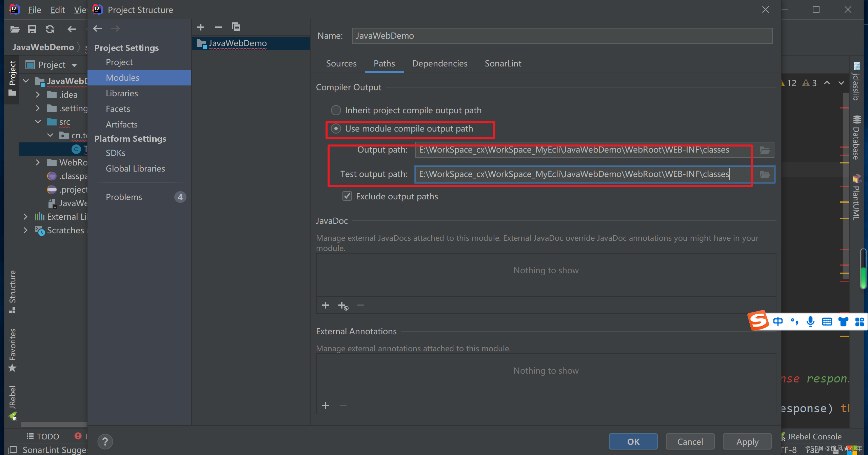Select the 'Use module compile output path' radio button
This screenshot has height=455, width=868.
(x=336, y=128)
